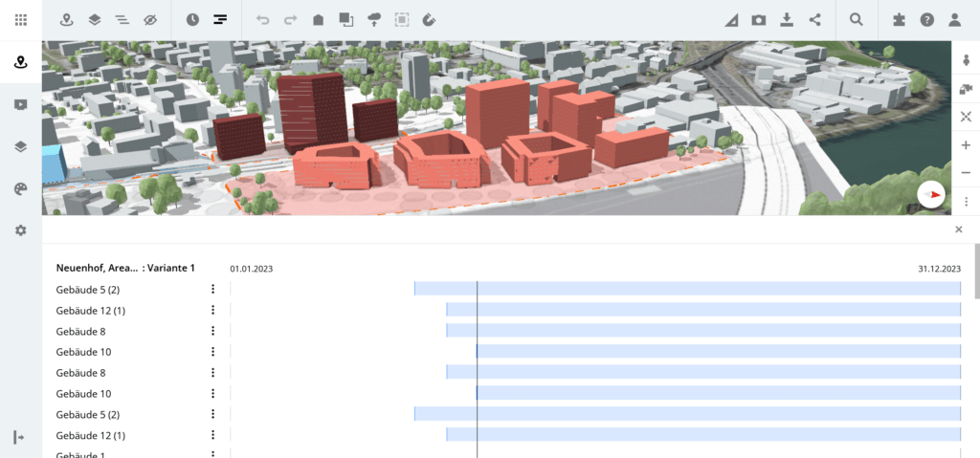
Task: Open the share icon
Action: pos(814,19)
